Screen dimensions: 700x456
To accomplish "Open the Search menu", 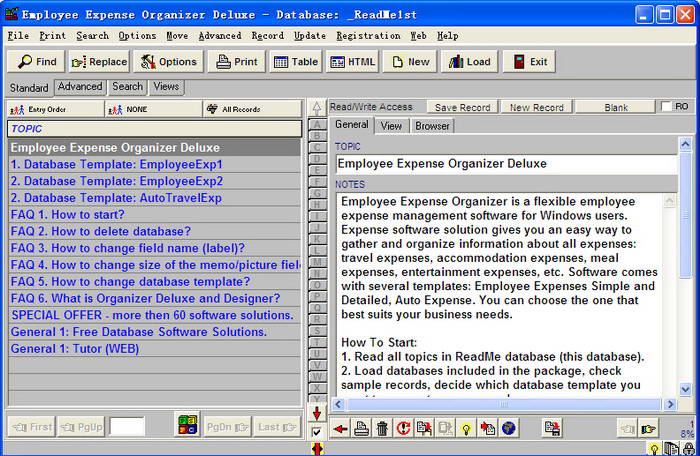I will [92, 36].
